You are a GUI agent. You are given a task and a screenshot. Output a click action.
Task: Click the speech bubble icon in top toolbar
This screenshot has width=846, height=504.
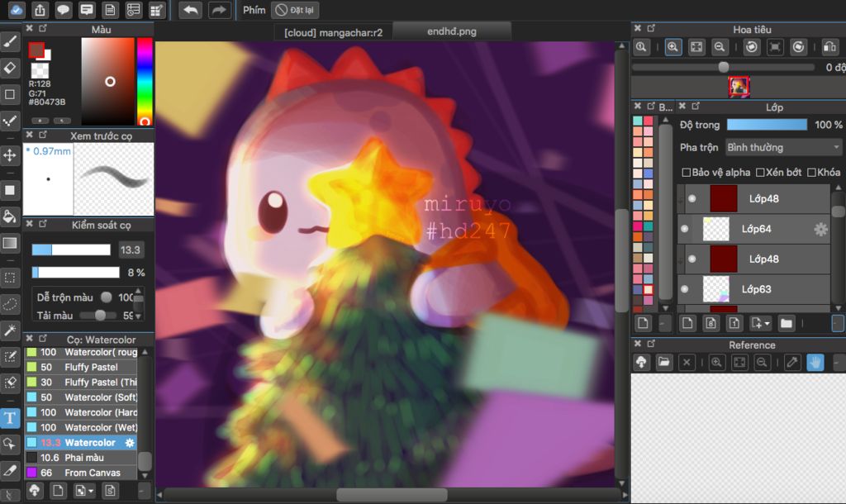point(63,10)
